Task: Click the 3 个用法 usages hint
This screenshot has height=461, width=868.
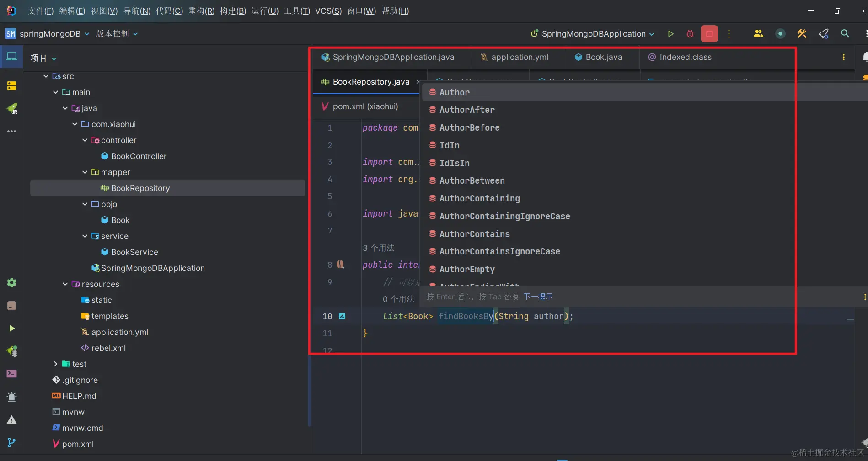Action: click(379, 248)
